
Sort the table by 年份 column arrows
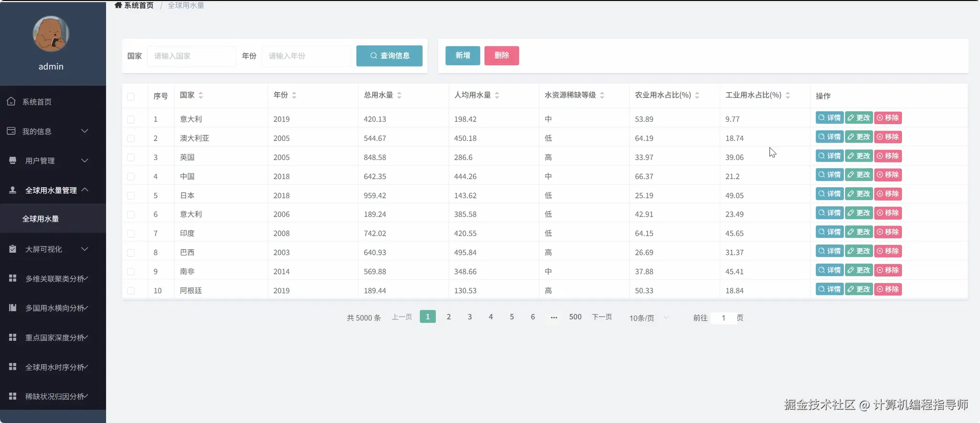[x=294, y=96]
